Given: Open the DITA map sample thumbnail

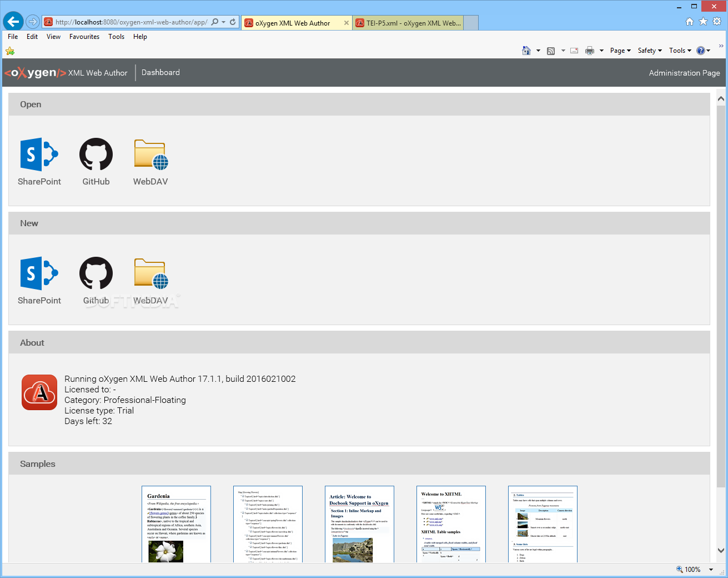Looking at the screenshot, I should [268, 524].
